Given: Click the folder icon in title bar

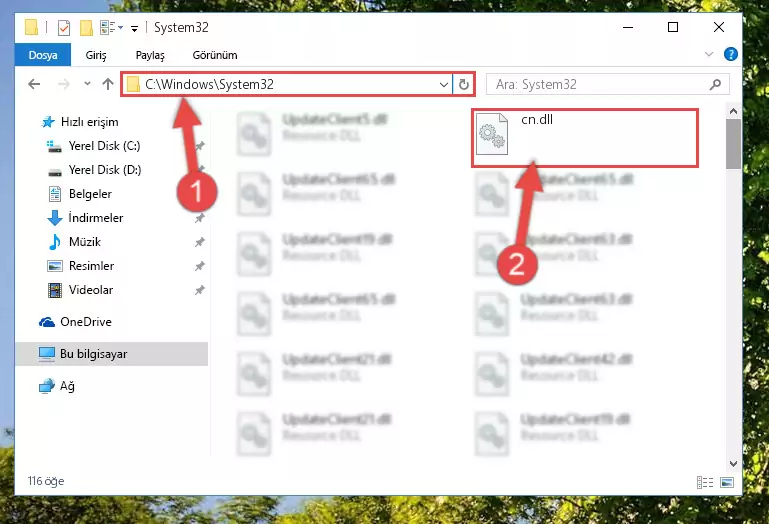Looking at the screenshot, I should (31, 27).
